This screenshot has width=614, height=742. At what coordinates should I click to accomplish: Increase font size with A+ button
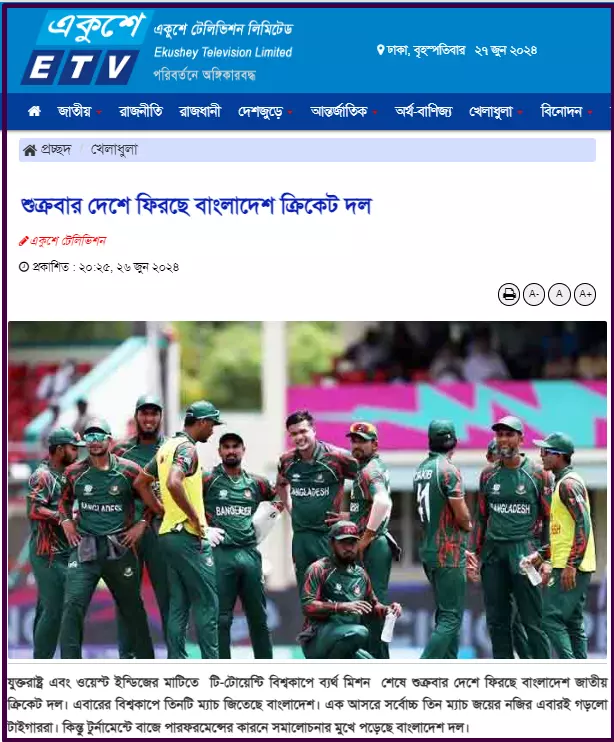click(585, 294)
